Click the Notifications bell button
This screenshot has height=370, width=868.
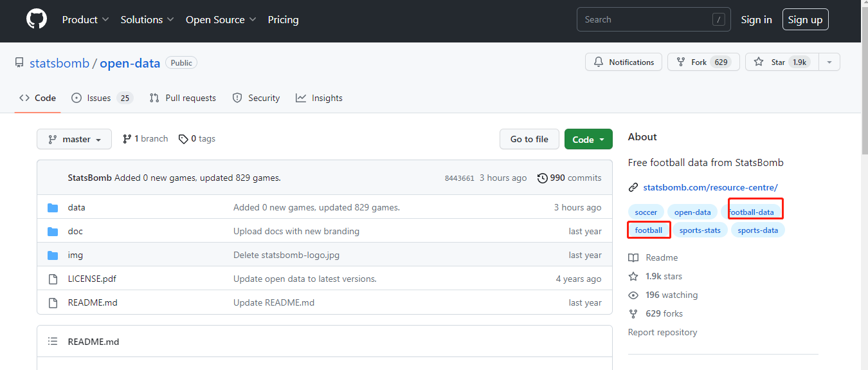[623, 62]
